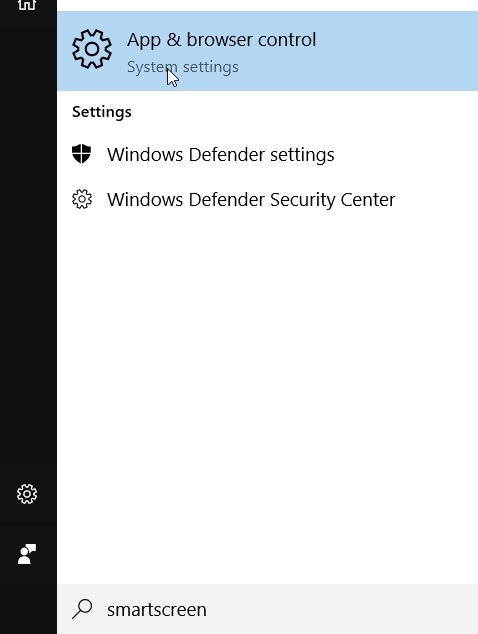Screen dimensions: 478x634
Task: Click the magnifier search icon next to smartscreen
Action: tap(82, 609)
